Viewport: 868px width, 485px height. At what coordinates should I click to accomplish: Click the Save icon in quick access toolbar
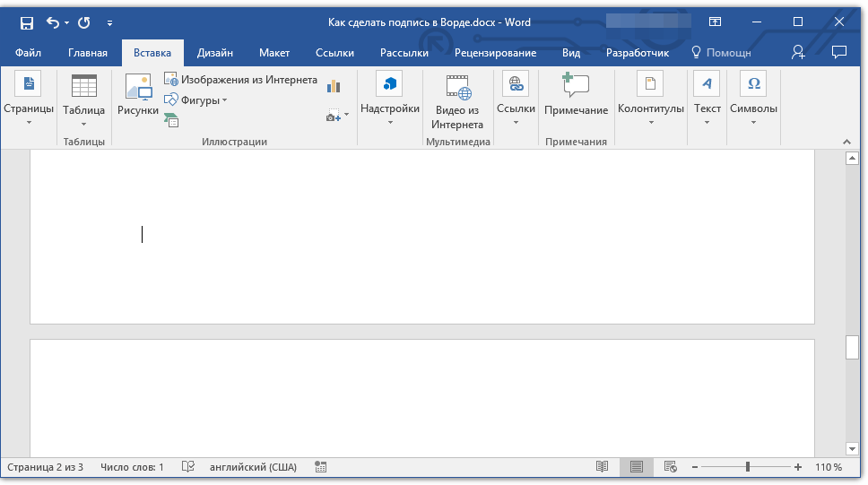coord(27,22)
